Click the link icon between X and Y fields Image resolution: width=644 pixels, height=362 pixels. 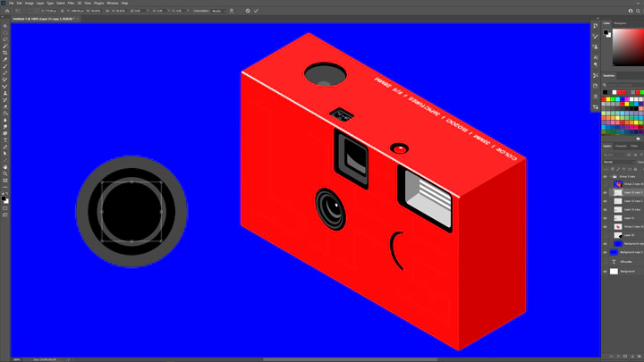pos(62,11)
